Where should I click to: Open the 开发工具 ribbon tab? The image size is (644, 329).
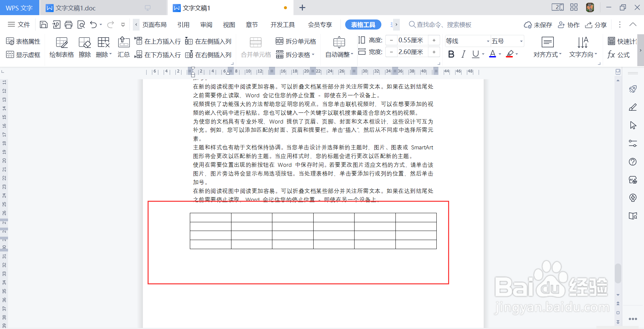(x=282, y=25)
